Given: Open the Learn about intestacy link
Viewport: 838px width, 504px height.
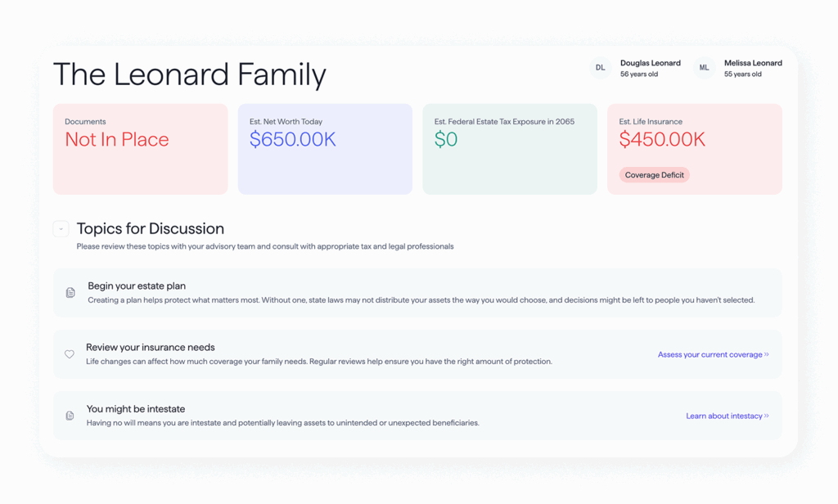Looking at the screenshot, I should tap(723, 416).
